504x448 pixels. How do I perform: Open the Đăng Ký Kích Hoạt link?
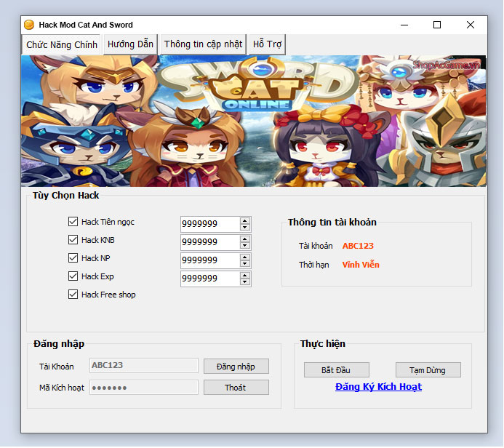(378, 387)
